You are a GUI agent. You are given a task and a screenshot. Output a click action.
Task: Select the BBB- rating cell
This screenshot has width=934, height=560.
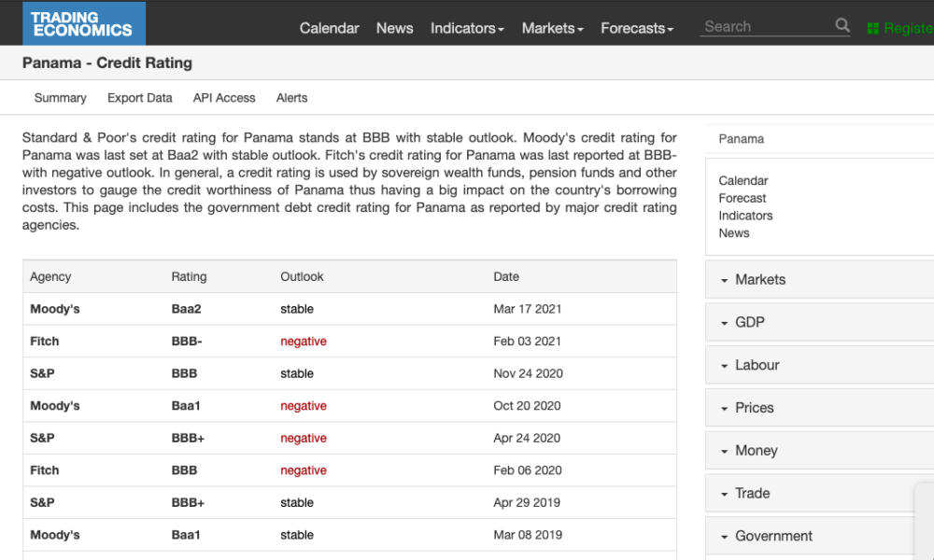click(x=187, y=341)
